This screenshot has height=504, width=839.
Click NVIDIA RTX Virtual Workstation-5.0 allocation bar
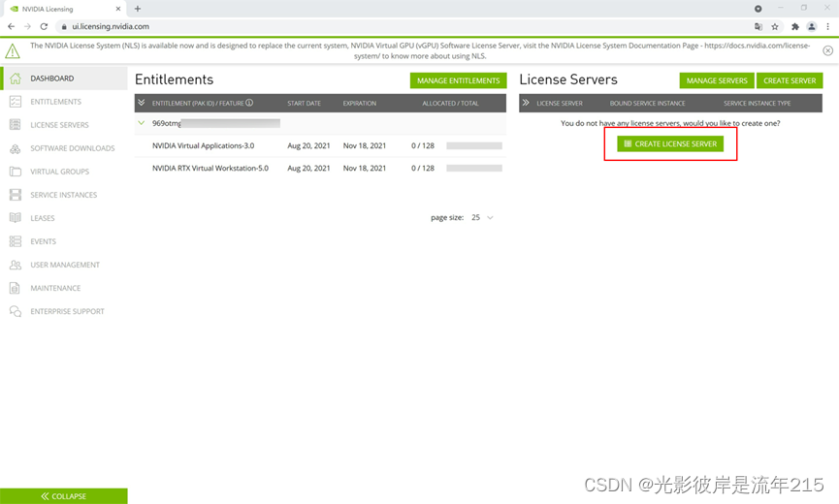[x=474, y=169]
